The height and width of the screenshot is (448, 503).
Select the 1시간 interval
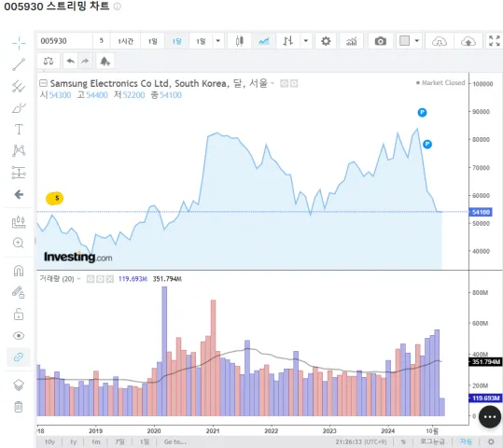[x=125, y=41]
